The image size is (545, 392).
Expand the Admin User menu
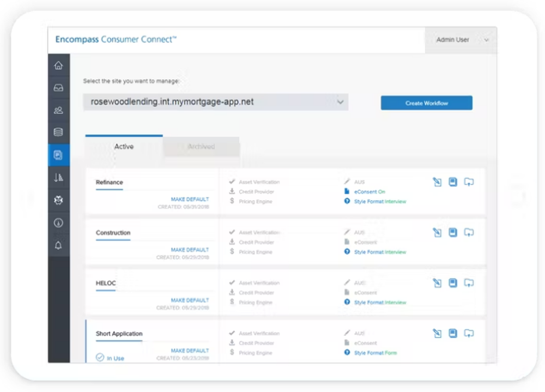(x=461, y=40)
